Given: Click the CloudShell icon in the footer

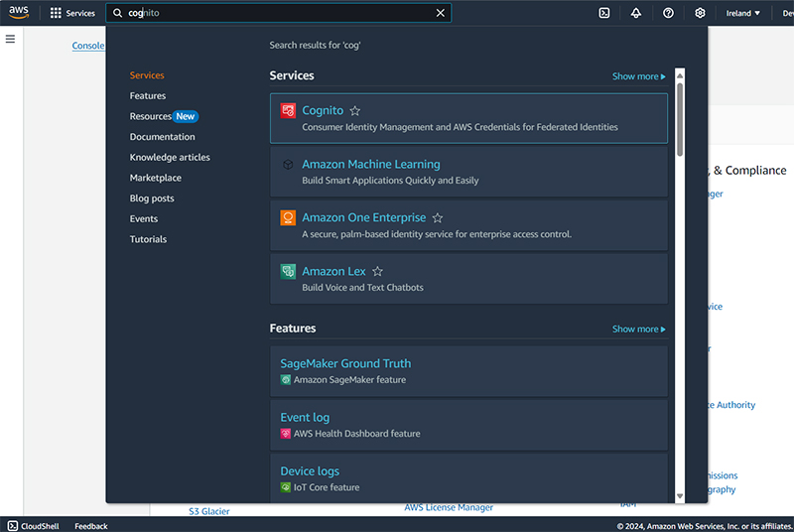Looking at the screenshot, I should (13, 526).
